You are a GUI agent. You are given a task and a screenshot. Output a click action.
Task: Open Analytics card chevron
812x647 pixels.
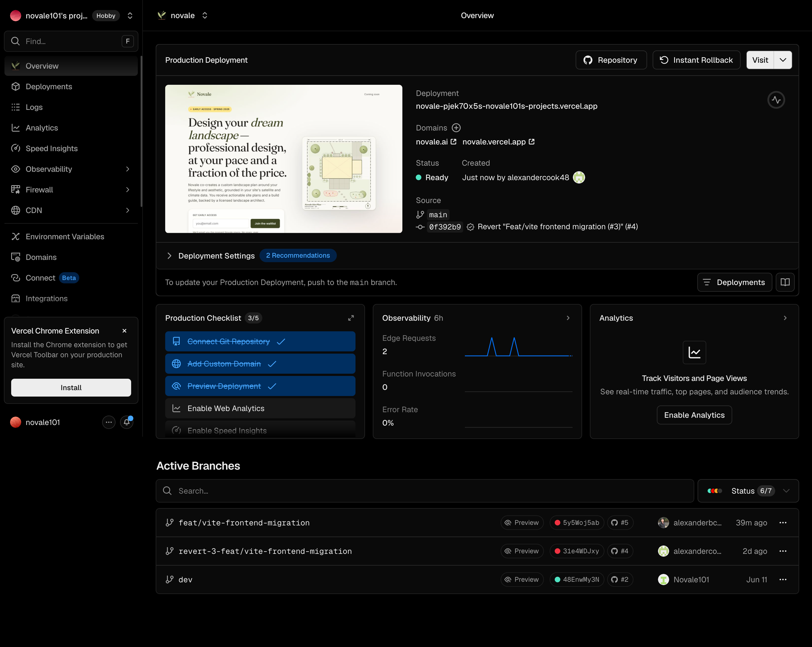coord(785,318)
